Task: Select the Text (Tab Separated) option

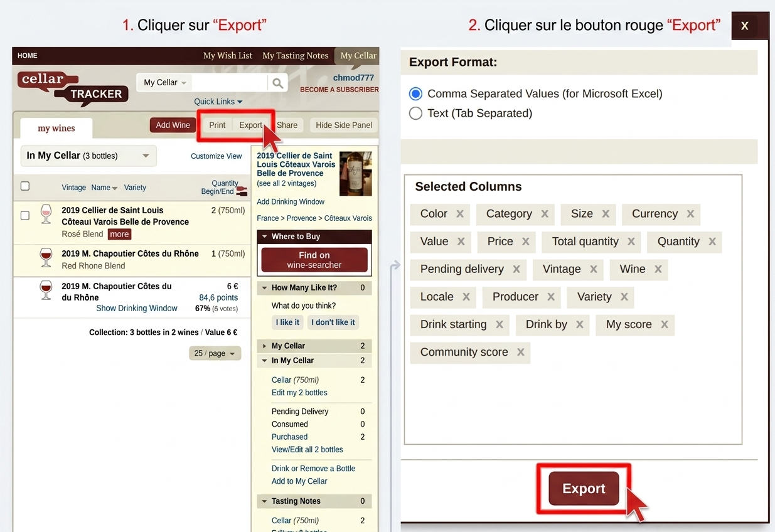Action: pyautogui.click(x=415, y=114)
